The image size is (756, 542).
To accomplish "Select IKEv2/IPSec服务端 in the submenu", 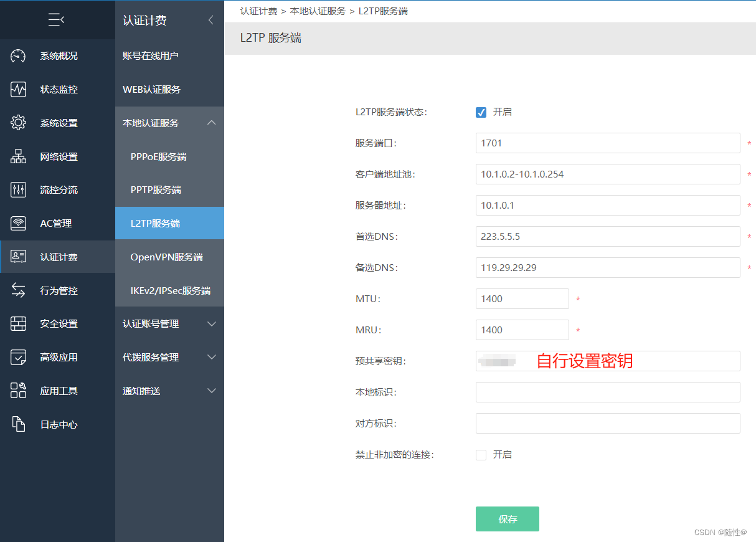I will tap(169, 290).
